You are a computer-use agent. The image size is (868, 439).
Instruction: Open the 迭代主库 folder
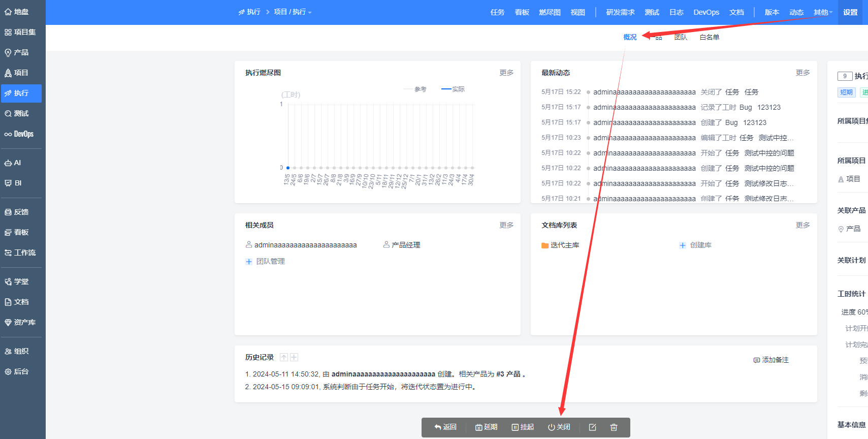pos(560,245)
